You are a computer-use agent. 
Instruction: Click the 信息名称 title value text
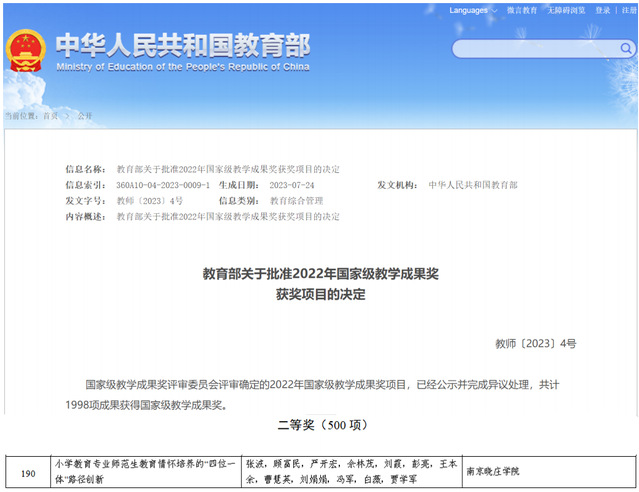[x=228, y=169]
